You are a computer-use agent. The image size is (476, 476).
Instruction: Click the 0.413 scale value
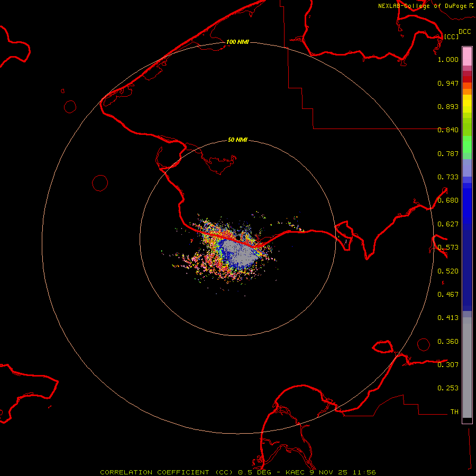coord(448,318)
